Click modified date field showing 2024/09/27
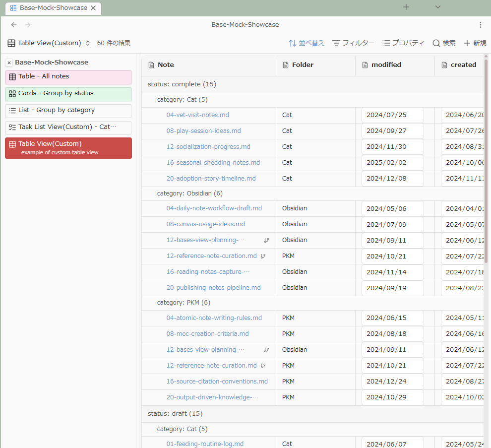The width and height of the screenshot is (491, 448). point(392,131)
